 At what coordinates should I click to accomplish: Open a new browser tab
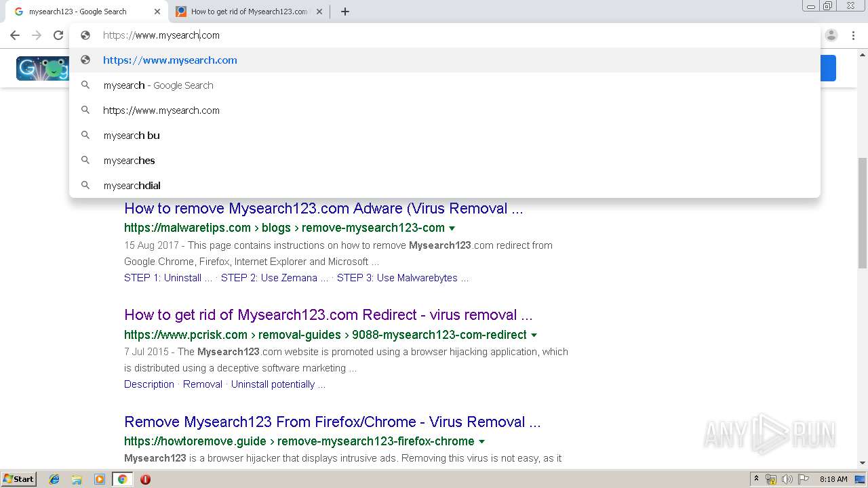(345, 12)
